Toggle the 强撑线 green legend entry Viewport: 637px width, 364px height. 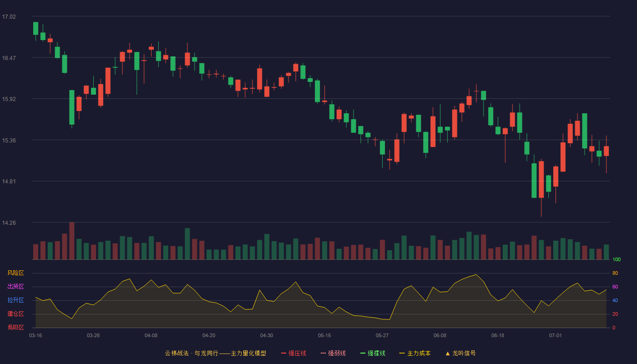pyautogui.click(x=373, y=353)
